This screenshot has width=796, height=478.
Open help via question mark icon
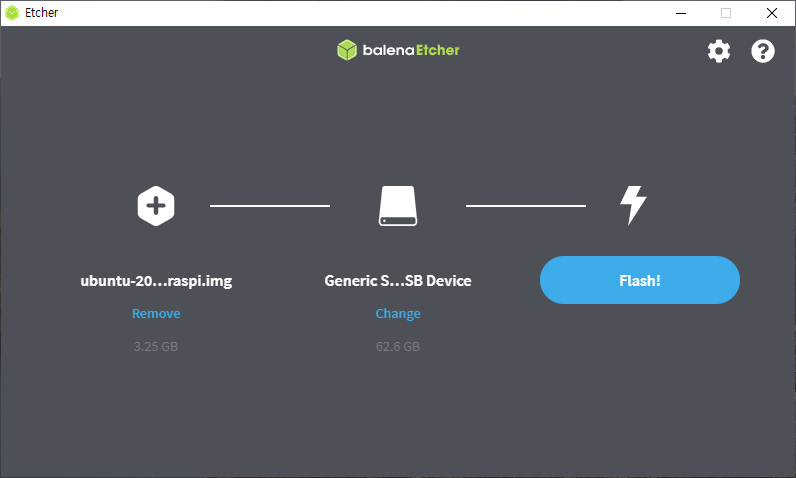tap(762, 51)
